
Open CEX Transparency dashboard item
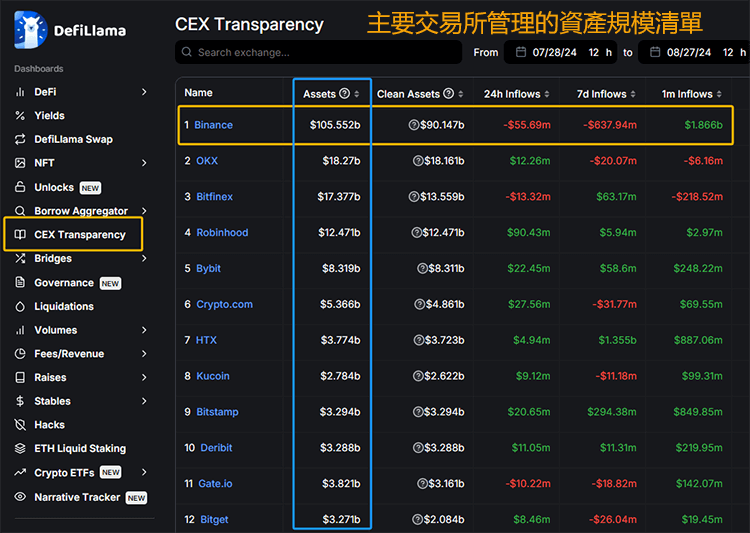click(x=79, y=235)
